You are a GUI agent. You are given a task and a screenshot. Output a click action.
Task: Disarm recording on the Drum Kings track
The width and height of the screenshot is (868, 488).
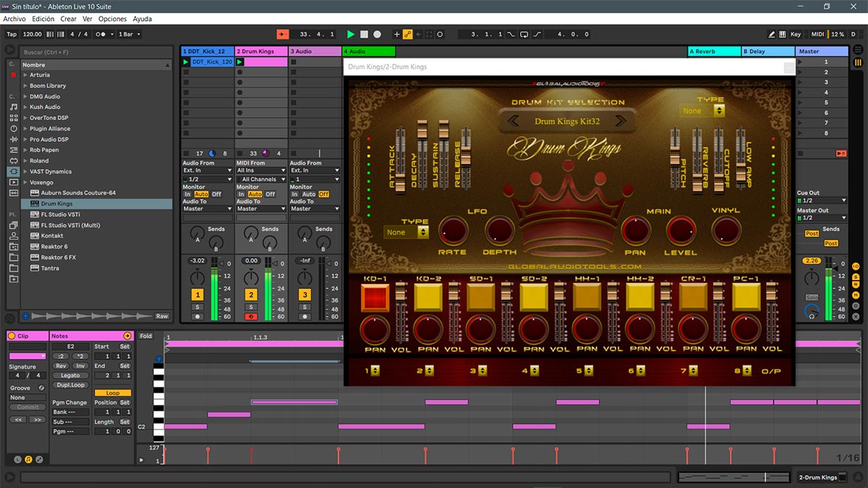pyautogui.click(x=251, y=317)
